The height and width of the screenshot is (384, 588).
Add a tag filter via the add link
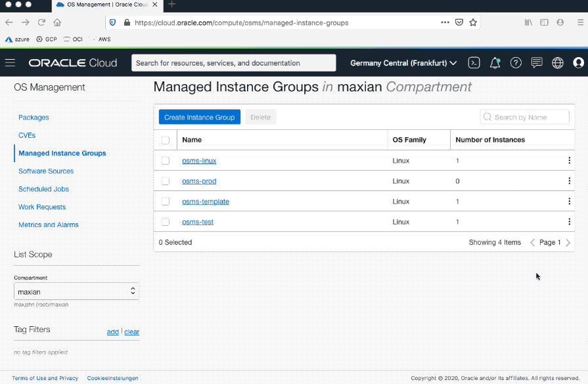click(x=113, y=332)
